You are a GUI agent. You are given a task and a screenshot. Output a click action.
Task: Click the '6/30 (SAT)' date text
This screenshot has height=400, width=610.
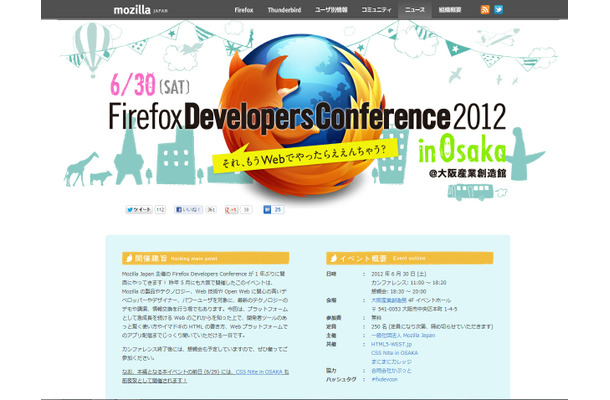click(x=150, y=84)
